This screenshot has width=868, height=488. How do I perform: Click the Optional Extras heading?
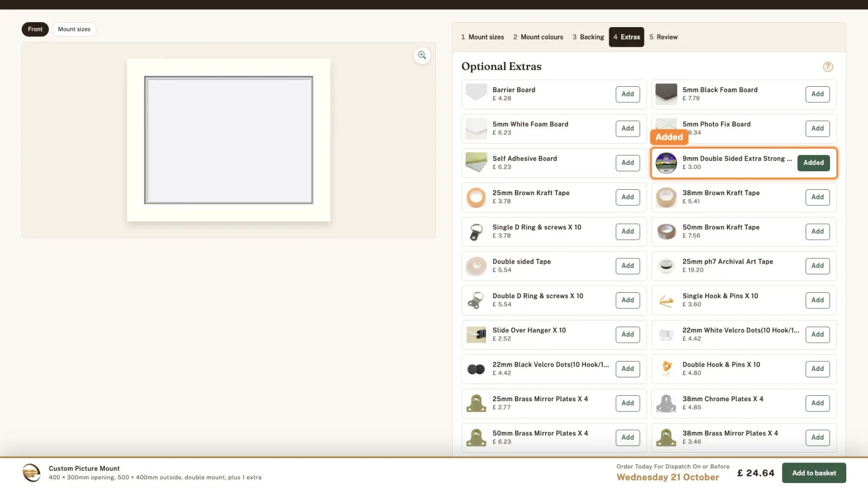501,67
